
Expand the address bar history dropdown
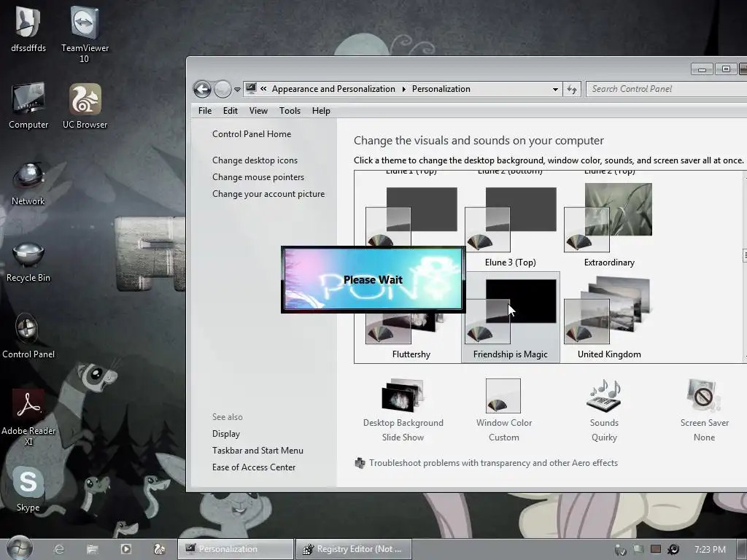555,89
